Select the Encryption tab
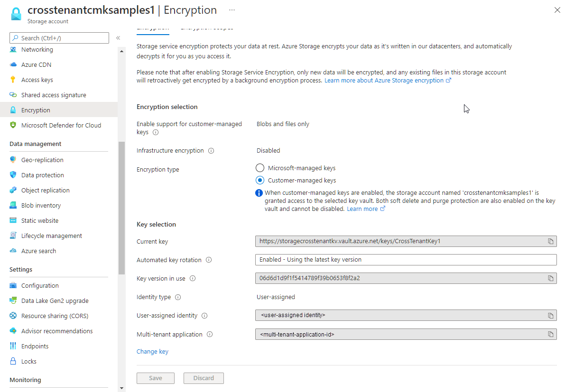This screenshot has height=392, width=565. click(x=153, y=27)
